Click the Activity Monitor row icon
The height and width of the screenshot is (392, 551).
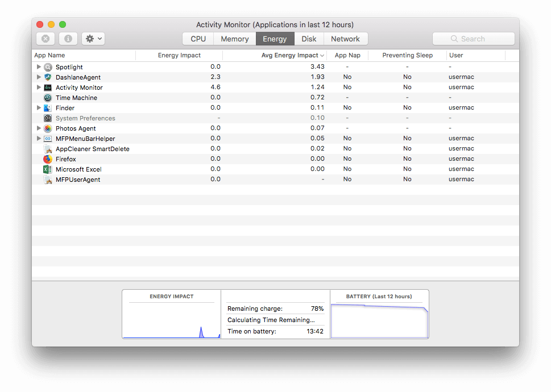(x=48, y=87)
